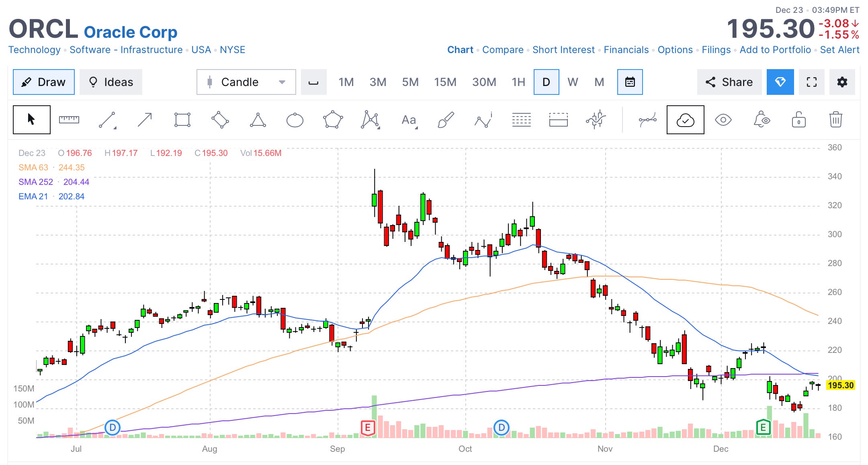The width and height of the screenshot is (868, 465).
Task: Click the Share button
Action: coord(729,82)
